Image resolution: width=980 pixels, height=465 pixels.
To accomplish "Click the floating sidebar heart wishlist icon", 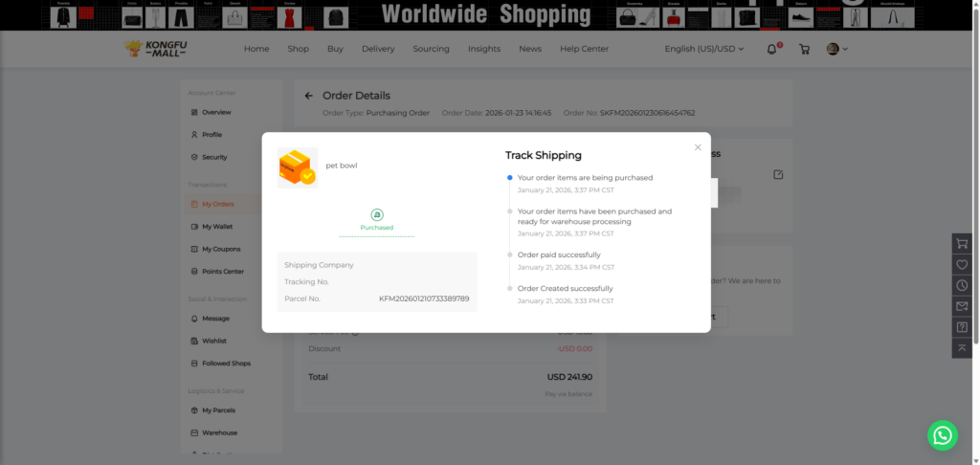I will 962,264.
